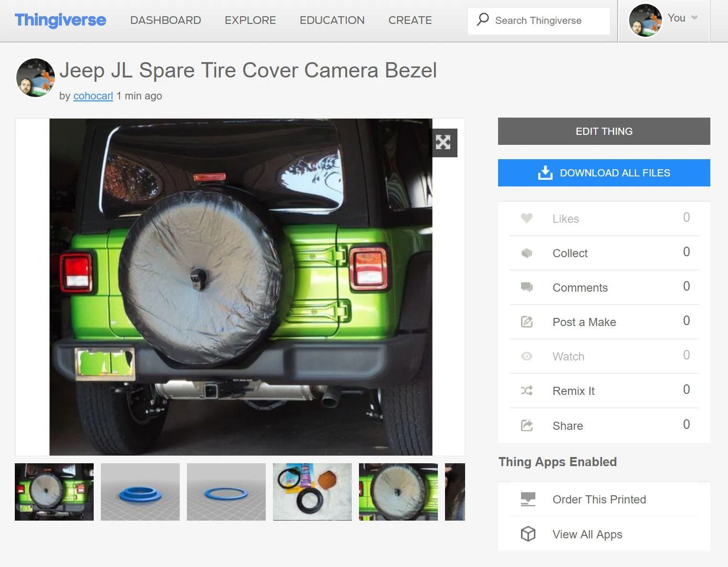Viewport: 728px width, 567px height.
Task: Open the Create menu
Action: [x=410, y=20]
